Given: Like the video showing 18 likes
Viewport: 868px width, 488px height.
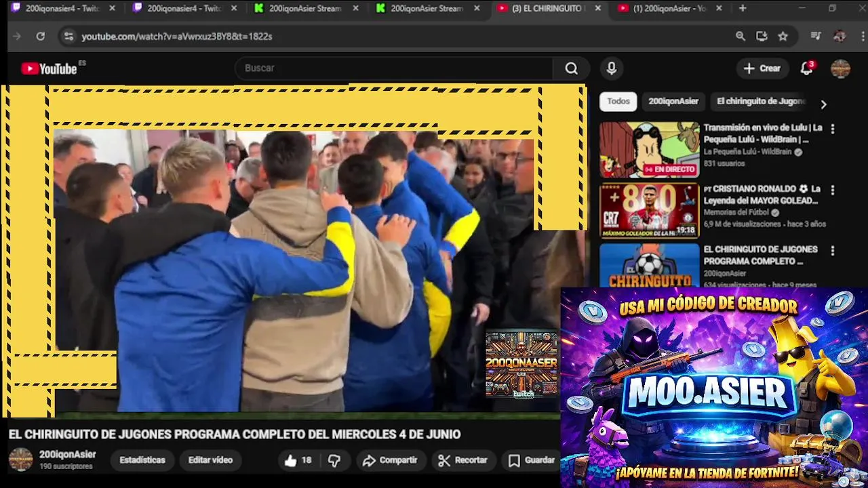Looking at the screenshot, I should point(298,460).
